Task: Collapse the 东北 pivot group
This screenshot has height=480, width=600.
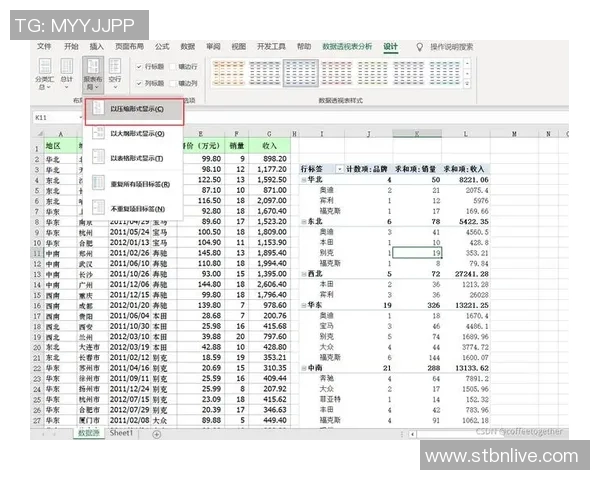Action: click(x=304, y=222)
